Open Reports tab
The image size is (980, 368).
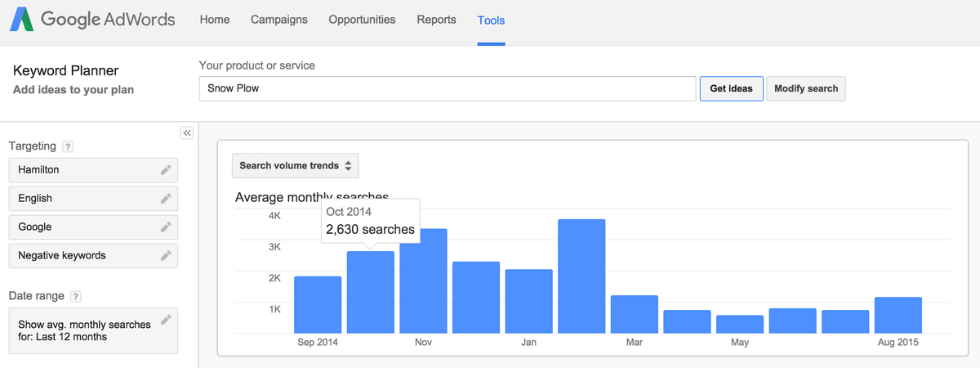[436, 20]
